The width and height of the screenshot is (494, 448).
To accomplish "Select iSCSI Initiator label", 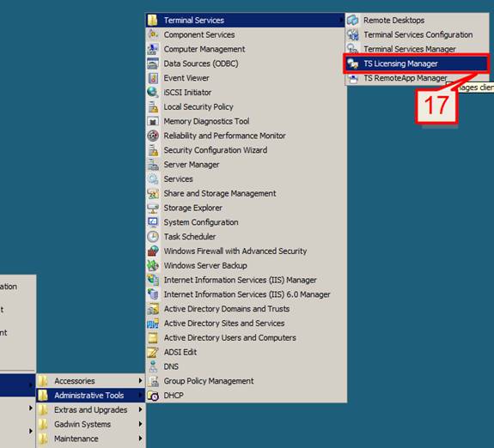I will point(187,92).
